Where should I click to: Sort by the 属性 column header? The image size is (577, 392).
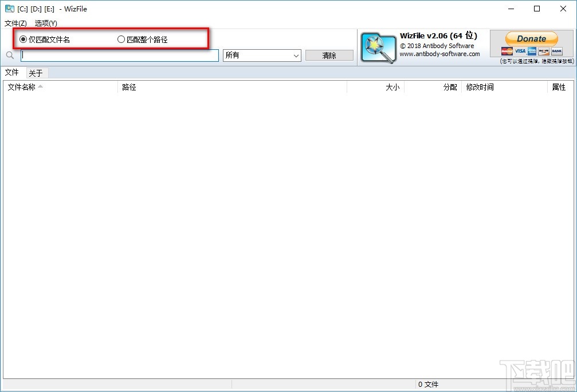pyautogui.click(x=560, y=87)
